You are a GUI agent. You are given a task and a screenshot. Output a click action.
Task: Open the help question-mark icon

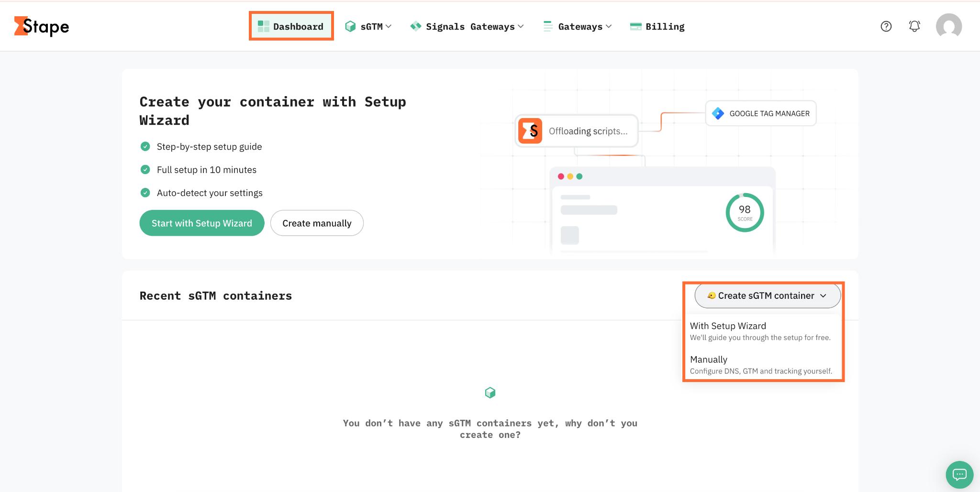tap(886, 26)
